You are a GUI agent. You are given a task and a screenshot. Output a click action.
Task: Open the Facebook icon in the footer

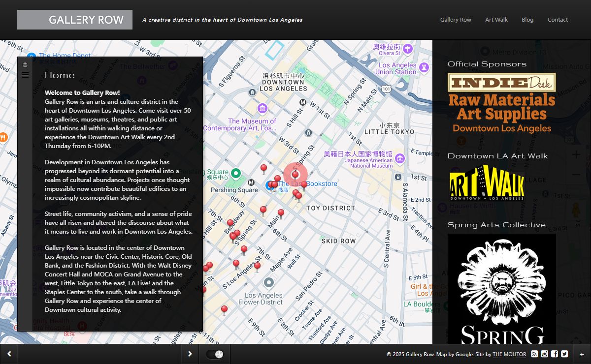click(x=555, y=354)
